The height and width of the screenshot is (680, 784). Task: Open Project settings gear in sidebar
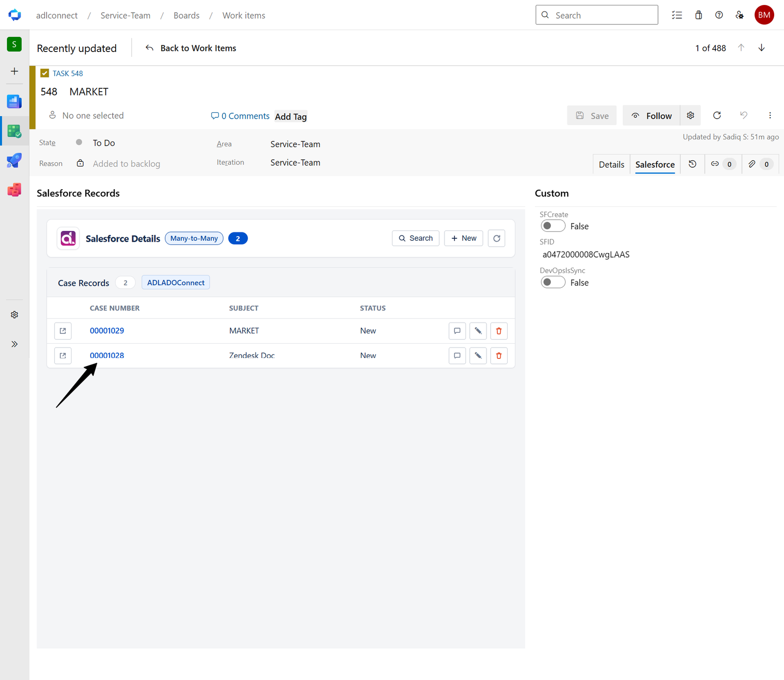tap(14, 315)
